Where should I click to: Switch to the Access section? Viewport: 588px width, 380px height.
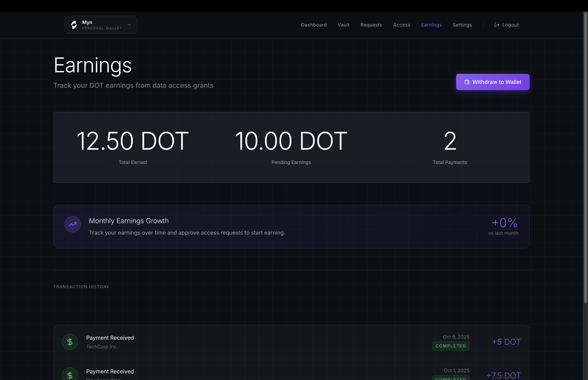click(x=402, y=25)
